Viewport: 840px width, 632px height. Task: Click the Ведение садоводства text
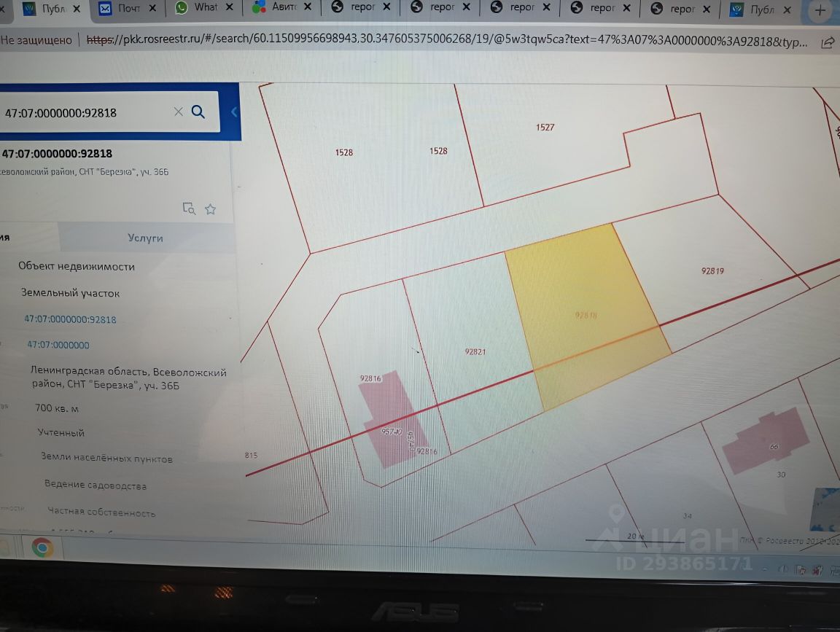(96, 485)
